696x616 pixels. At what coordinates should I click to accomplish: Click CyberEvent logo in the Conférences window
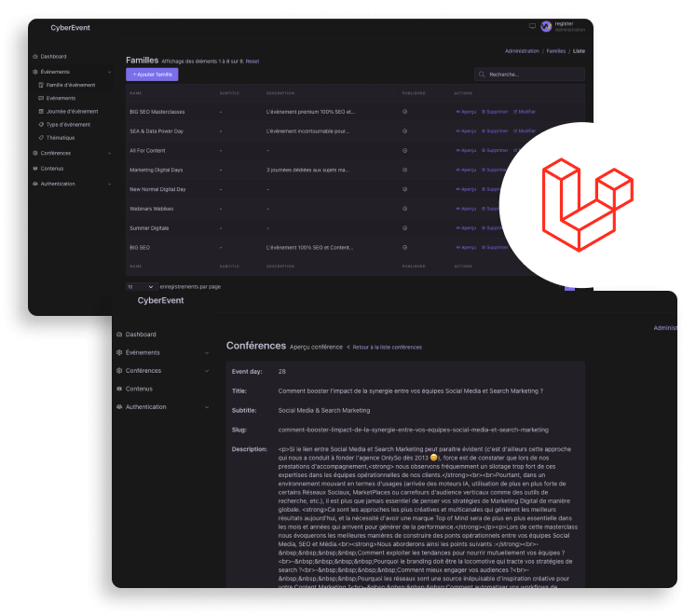coord(160,301)
